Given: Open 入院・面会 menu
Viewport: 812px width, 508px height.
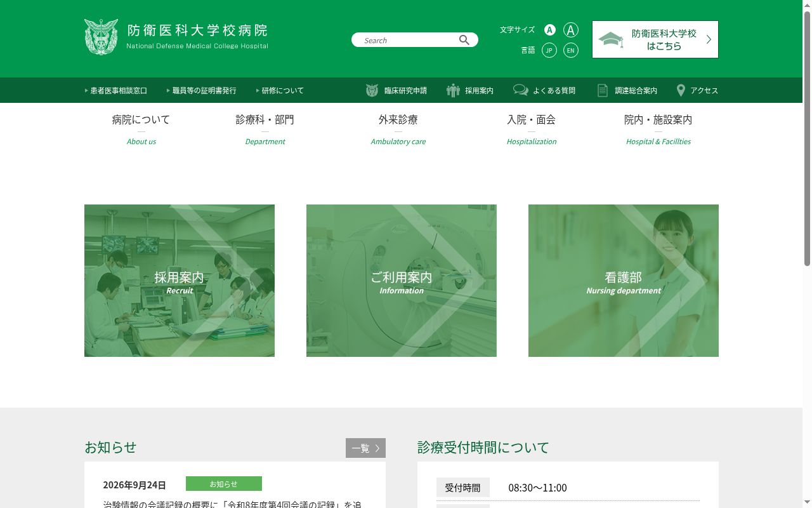Looking at the screenshot, I should click(x=532, y=129).
